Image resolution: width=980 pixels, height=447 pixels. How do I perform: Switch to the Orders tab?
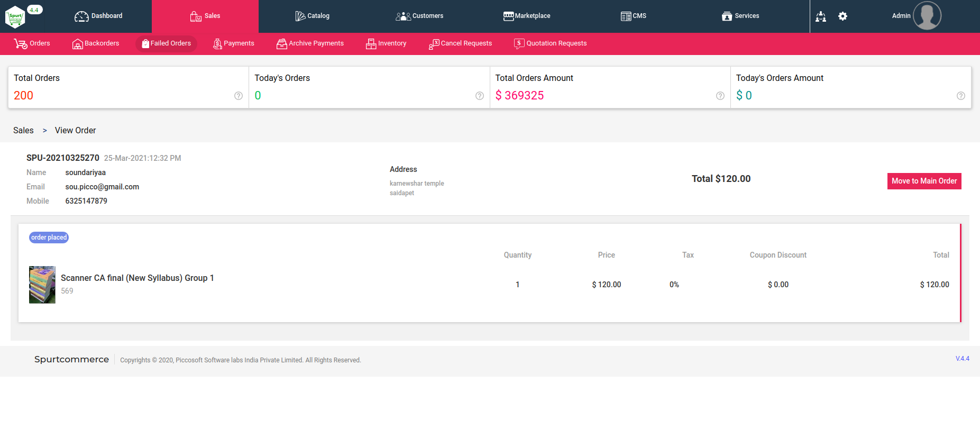[32, 43]
